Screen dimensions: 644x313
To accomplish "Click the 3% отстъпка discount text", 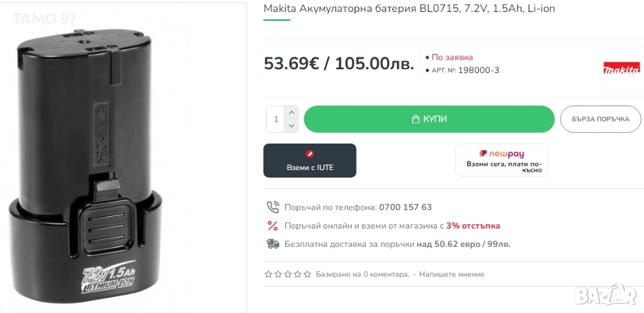I will pos(473,225).
